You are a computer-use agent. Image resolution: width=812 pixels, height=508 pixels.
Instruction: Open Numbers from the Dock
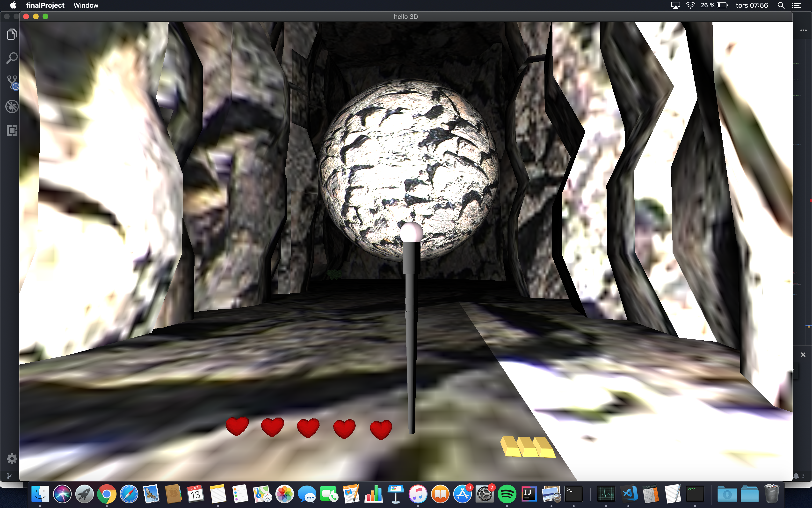373,494
